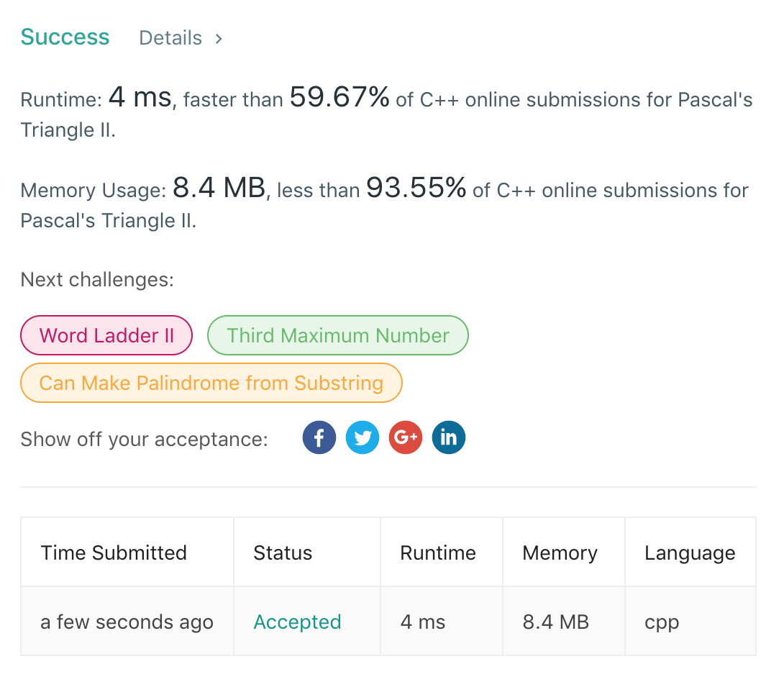Share result via LinkedIn icon
This screenshot has height=682, width=784.
coord(449,437)
